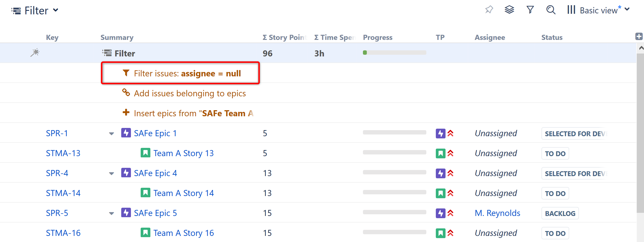Viewport: 644px width, 242px height.
Task: Collapse the SAFe Epic 5 row
Action: [x=112, y=214]
